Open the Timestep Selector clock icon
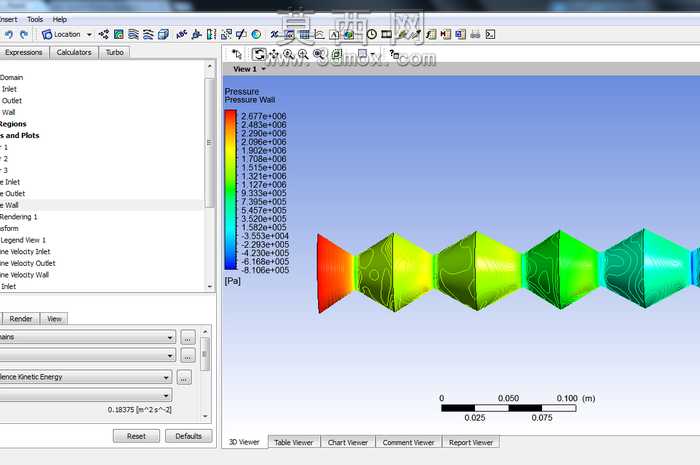Image resolution: width=700 pixels, height=465 pixels. tap(371, 34)
